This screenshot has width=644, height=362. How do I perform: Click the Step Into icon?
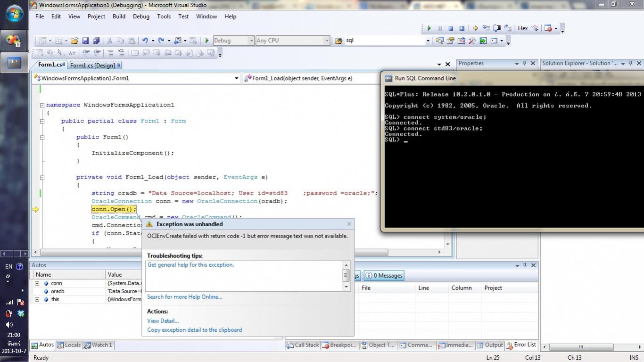point(486,28)
